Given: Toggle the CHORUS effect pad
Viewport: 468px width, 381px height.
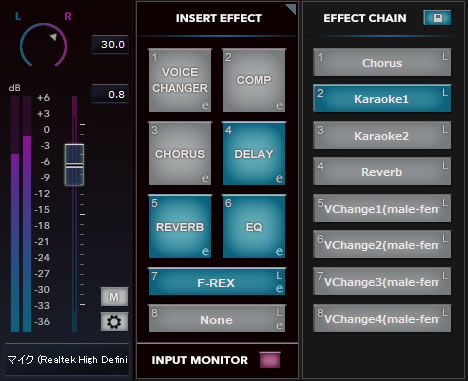Looking at the screenshot, I should [180, 153].
